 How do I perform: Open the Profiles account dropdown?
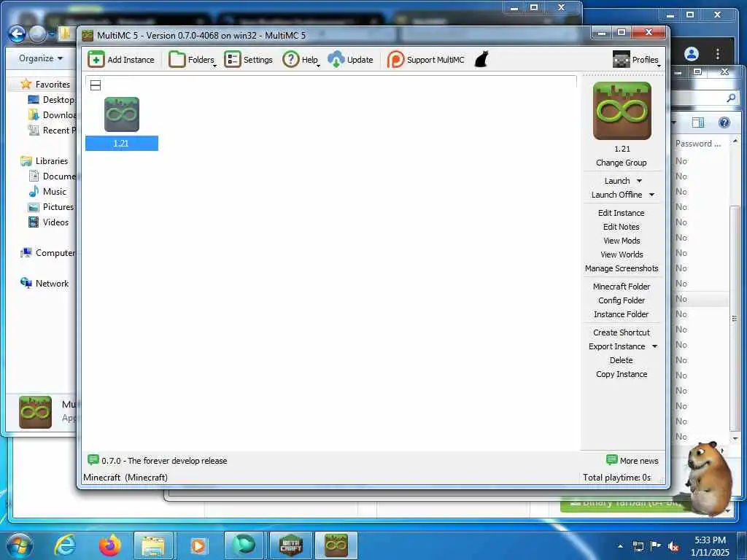click(x=636, y=60)
